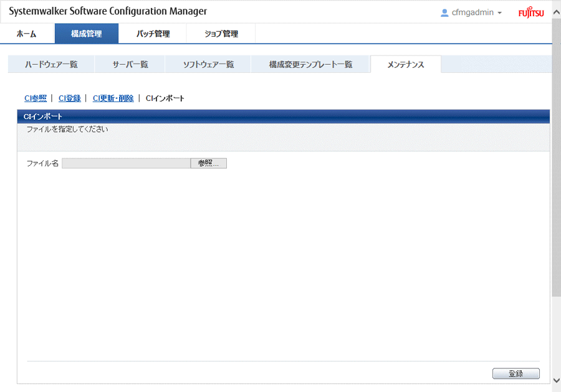Screen dimensions: 561x392
Task: Open the CI登録 link
Action: click(x=69, y=98)
